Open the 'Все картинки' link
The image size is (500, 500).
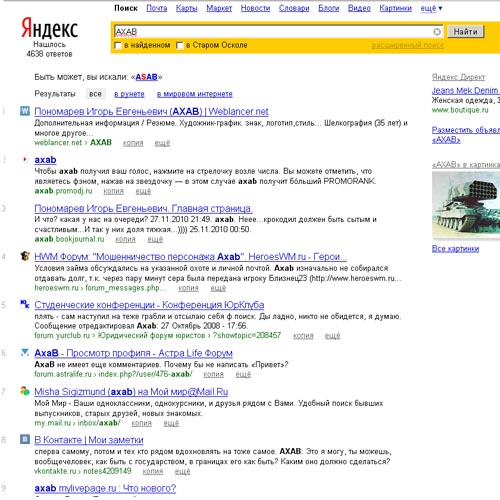(455, 249)
